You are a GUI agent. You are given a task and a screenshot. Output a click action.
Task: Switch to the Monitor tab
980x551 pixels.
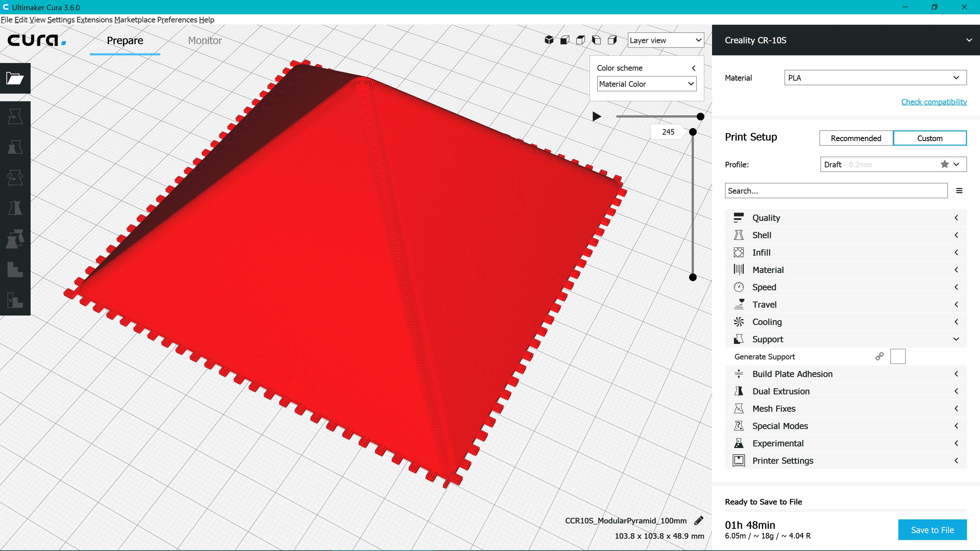[205, 41]
